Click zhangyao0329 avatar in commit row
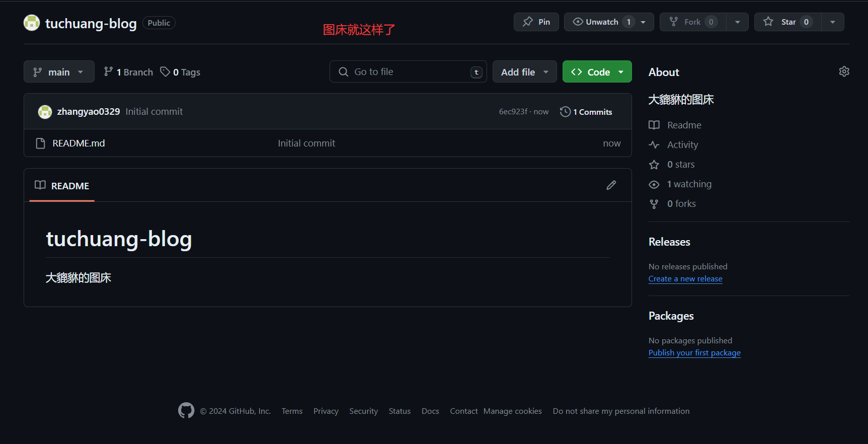This screenshot has height=444, width=868. tap(45, 112)
